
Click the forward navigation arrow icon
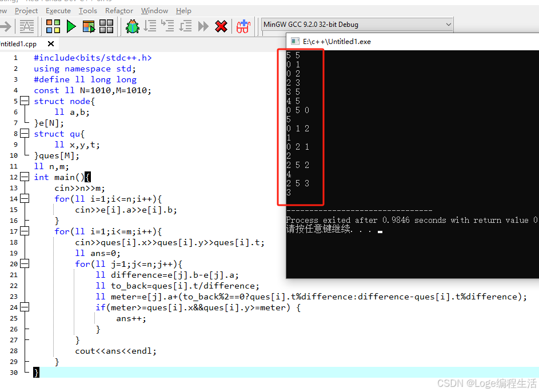(6, 26)
